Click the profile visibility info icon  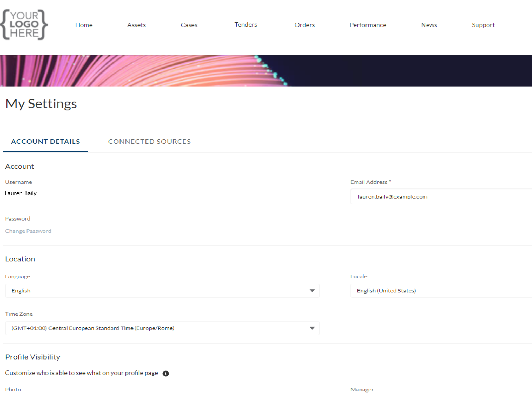166,374
